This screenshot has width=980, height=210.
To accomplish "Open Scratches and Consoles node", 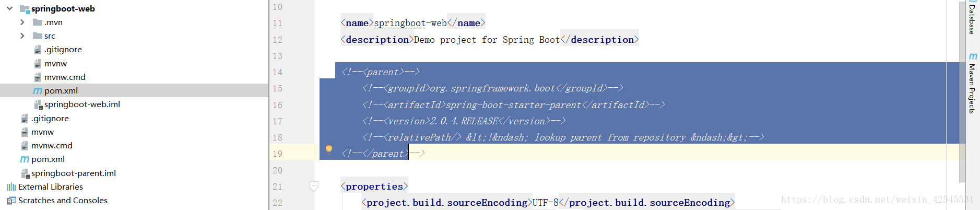I will (x=63, y=200).
